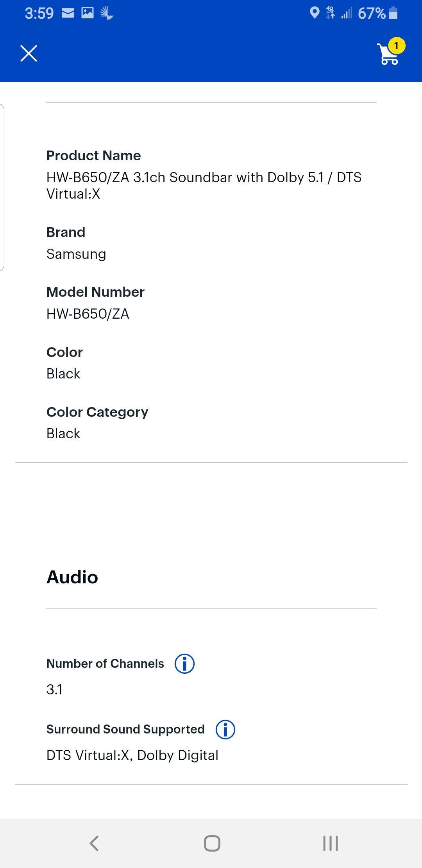Tap the HW-B650/ZA 3.1ch Soundbar product name text
Image resolution: width=422 pixels, height=868 pixels.
tap(204, 185)
